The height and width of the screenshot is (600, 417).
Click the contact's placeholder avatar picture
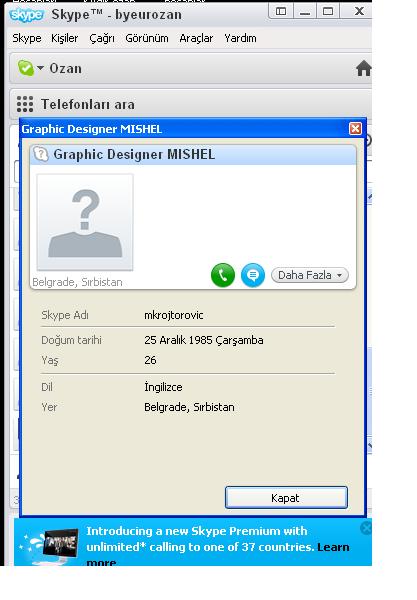(x=85, y=222)
